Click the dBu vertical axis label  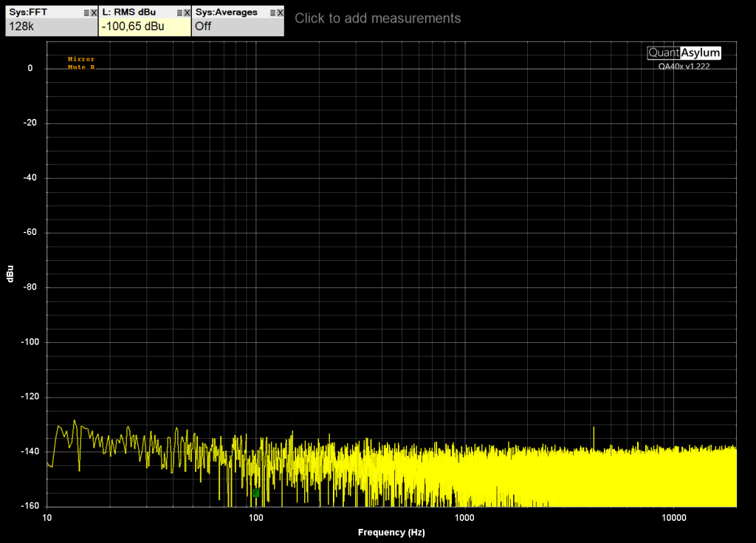[x=10, y=273]
